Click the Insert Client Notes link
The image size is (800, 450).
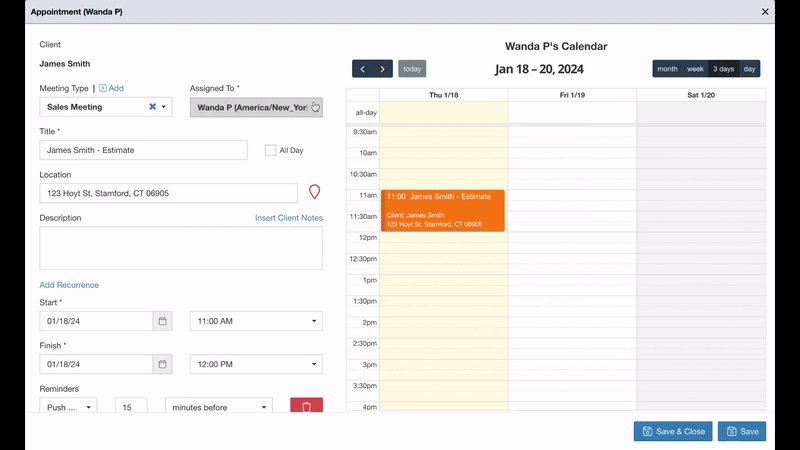[x=288, y=218]
